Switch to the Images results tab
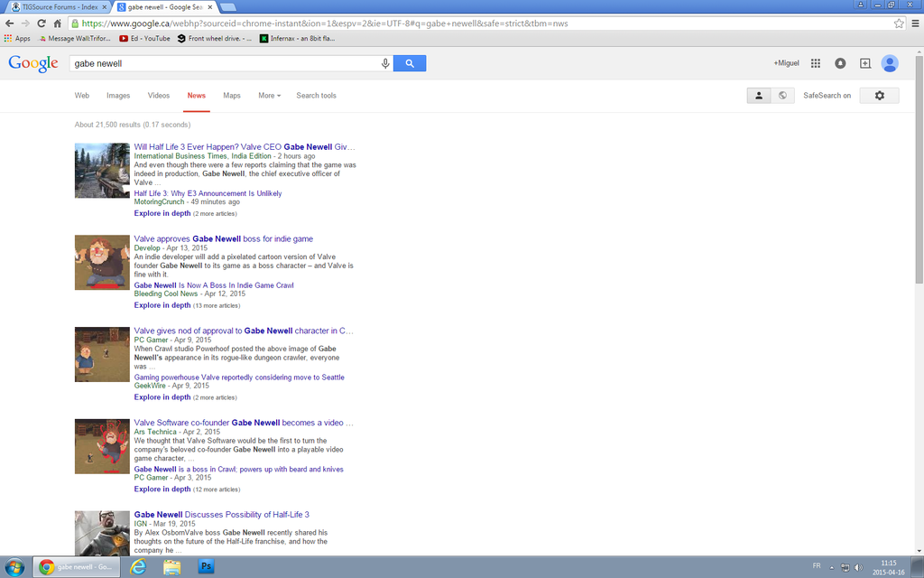Viewport: 924px width, 578px height. 118,96
